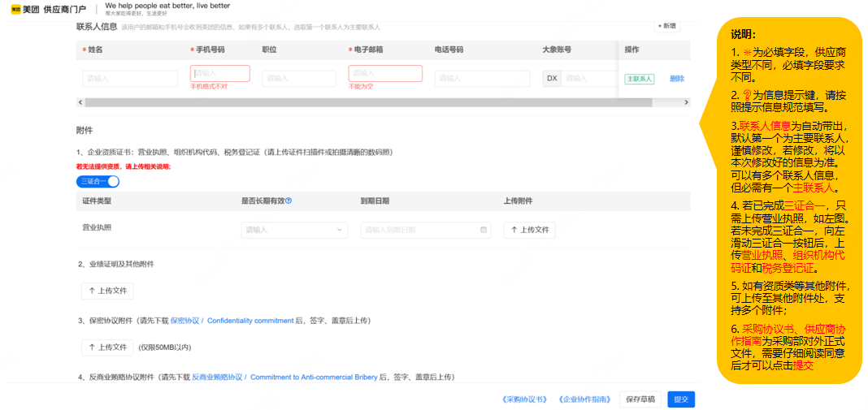This screenshot has height=410, width=868.
Task: Open the 《采购协议书》 link
Action: coord(523,399)
